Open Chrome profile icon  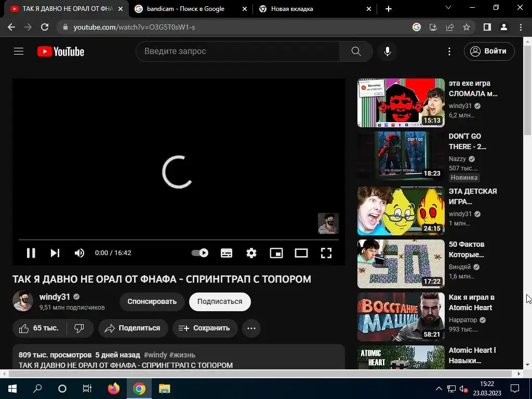(504, 27)
